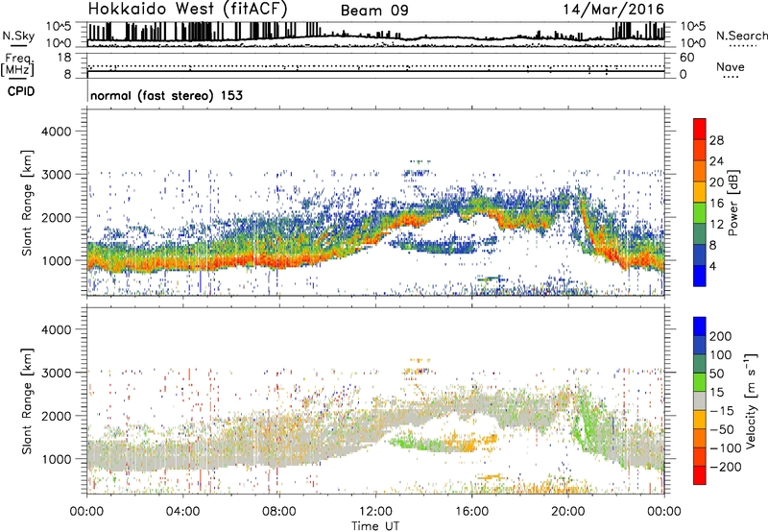Click the '3000' tick on velocity panel
This screenshot has width=768, height=532.
(x=56, y=373)
